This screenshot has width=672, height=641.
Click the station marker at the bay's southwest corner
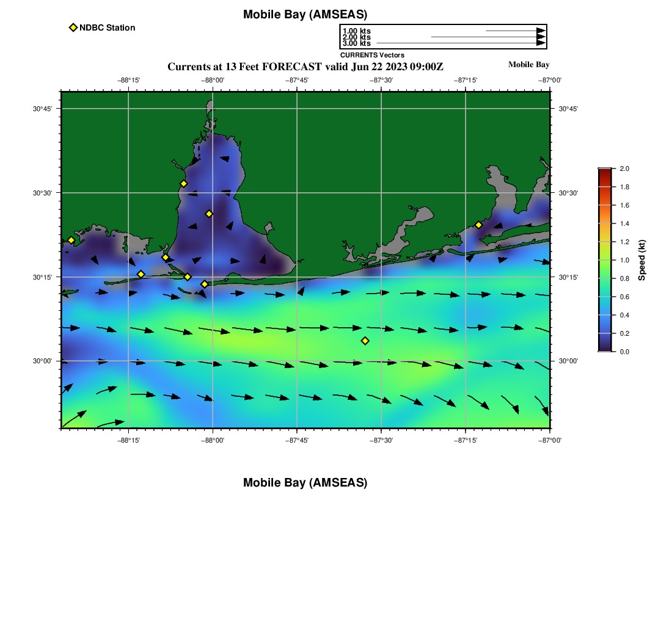pos(166,257)
